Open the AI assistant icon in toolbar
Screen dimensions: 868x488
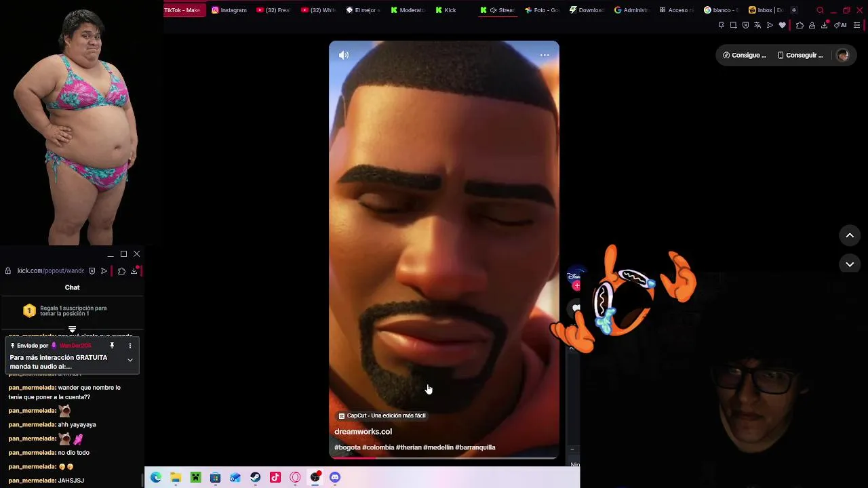click(841, 25)
